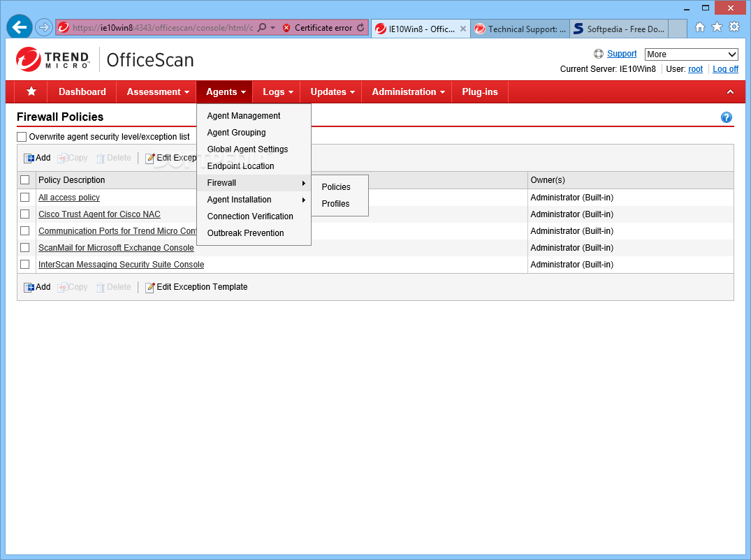Image resolution: width=751 pixels, height=560 pixels.
Task: Select Agent Management from Agents menu
Action: tap(254, 116)
